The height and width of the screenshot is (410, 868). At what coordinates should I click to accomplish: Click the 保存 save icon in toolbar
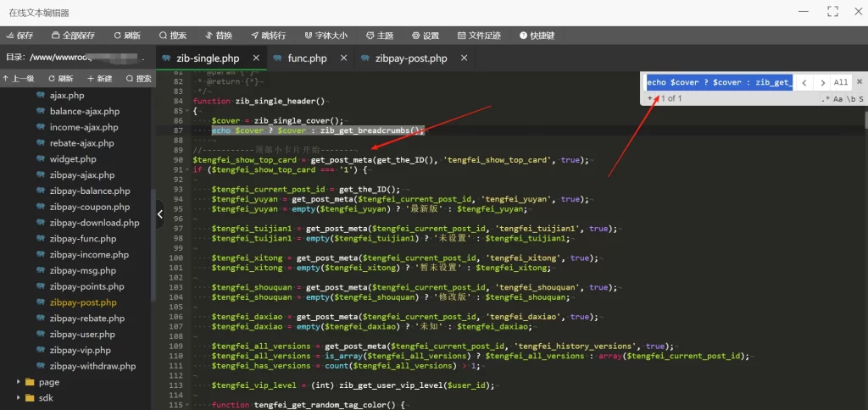(x=11, y=36)
